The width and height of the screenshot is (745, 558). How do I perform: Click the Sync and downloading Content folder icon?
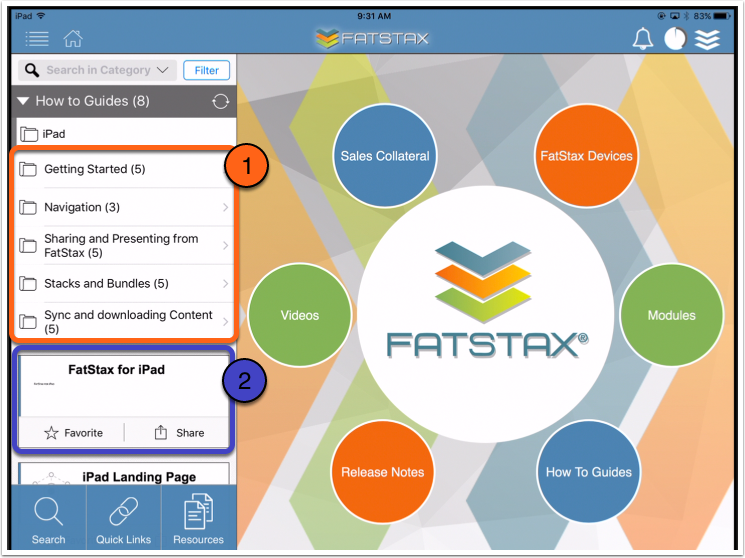click(x=28, y=321)
